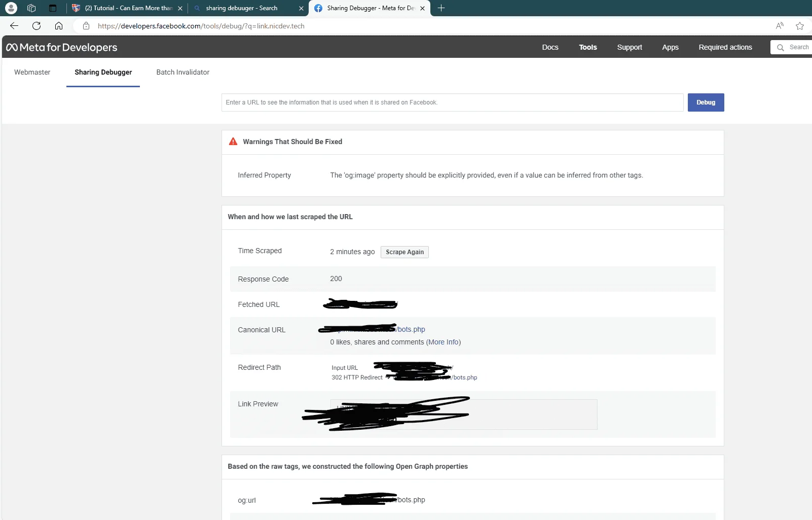Click the magnifier icon in search box
Image resolution: width=812 pixels, height=520 pixels.
pyautogui.click(x=781, y=47)
